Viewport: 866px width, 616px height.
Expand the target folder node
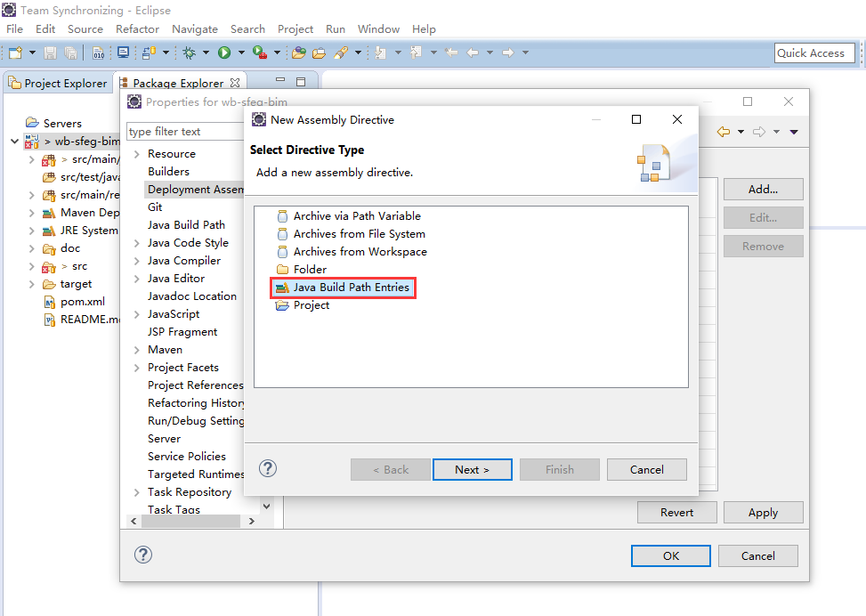tap(31, 284)
